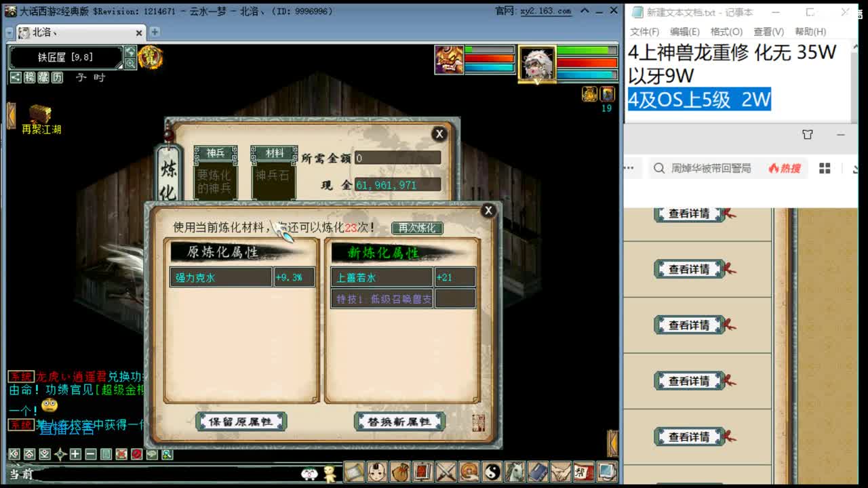
Task: Close the 炼化 panel behind
Action: (x=439, y=134)
